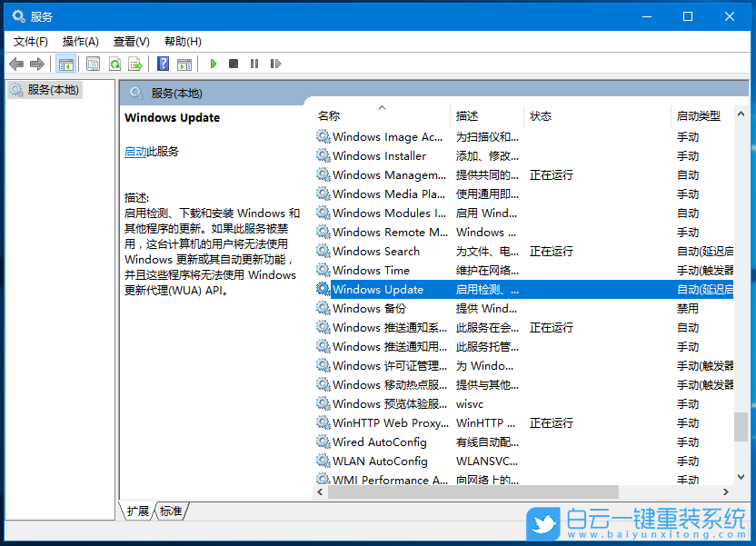This screenshot has width=756, height=546.
Task: Open the 查看(V) menu
Action: tap(130, 41)
